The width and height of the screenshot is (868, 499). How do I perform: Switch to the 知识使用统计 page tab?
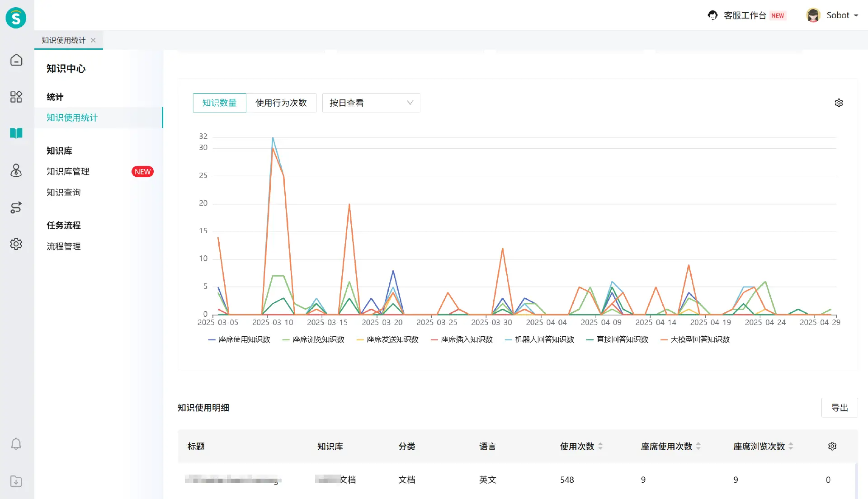[x=63, y=40]
